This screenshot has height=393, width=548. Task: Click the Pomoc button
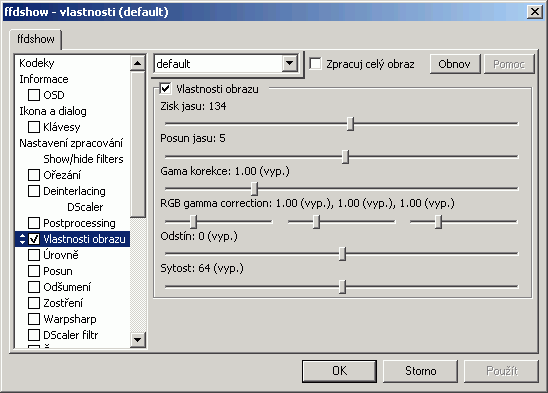pos(509,64)
